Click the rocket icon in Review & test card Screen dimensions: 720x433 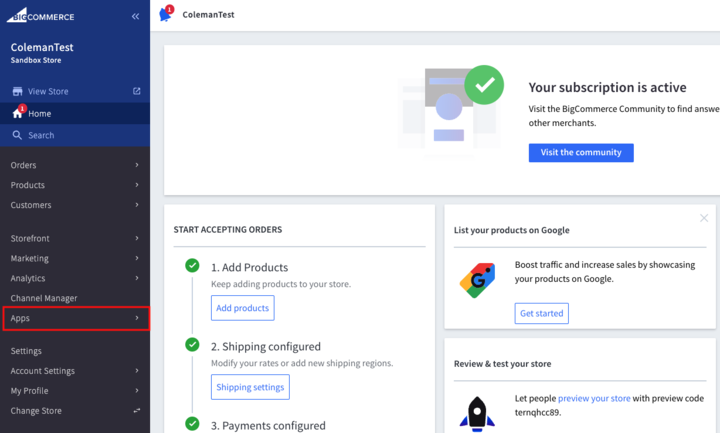477,414
